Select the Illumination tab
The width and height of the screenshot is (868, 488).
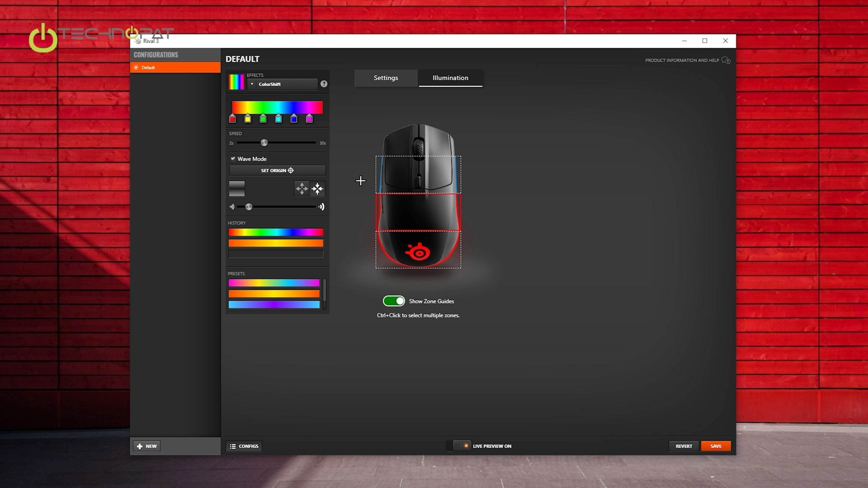[x=450, y=78]
